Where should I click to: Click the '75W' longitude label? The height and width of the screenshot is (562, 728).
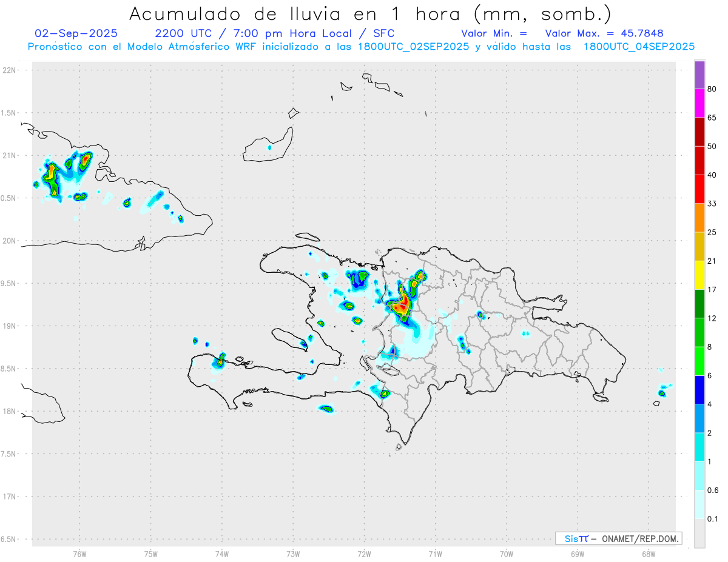[151, 554]
